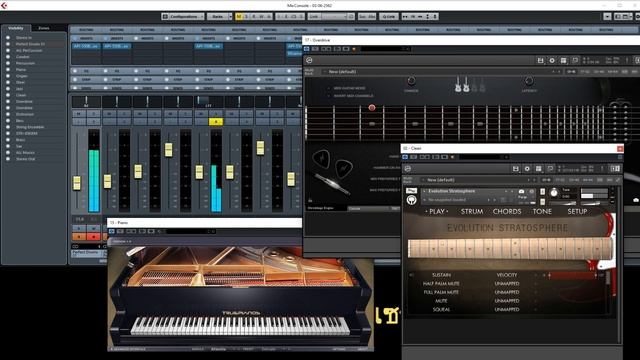Click the red fret marker on Overdrive fretboard

371,108
